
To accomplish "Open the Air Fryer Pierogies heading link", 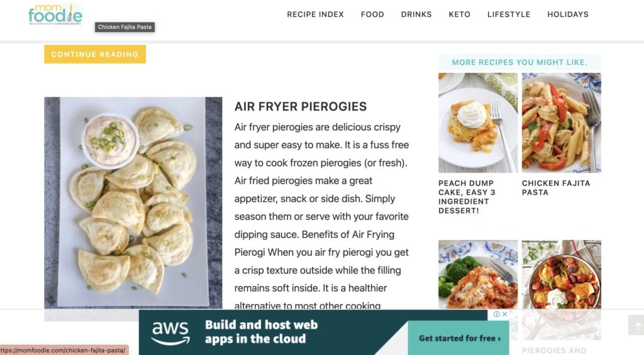I will point(301,107).
